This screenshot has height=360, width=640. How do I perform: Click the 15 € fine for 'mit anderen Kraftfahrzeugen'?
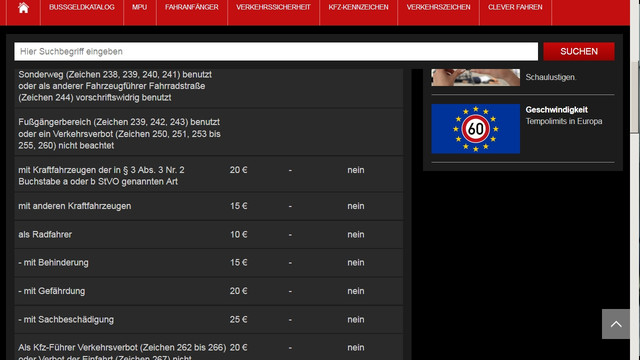(x=238, y=206)
